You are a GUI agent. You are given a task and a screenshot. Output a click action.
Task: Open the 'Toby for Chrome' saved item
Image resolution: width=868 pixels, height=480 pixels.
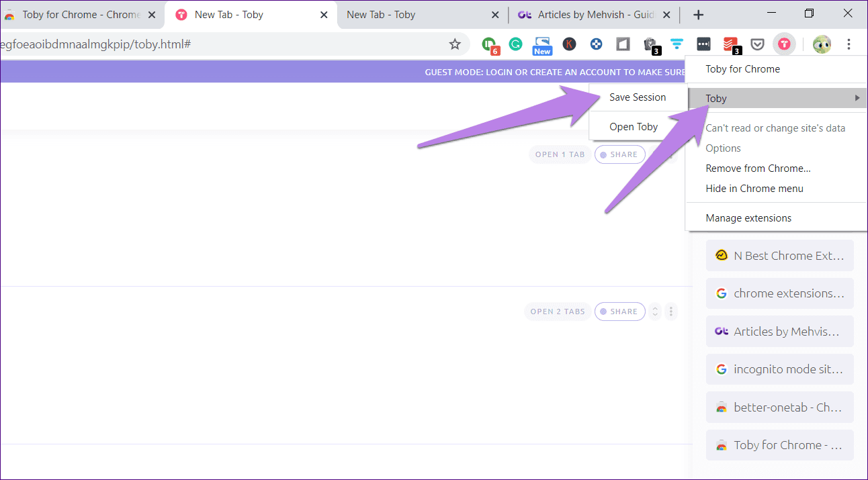point(779,444)
